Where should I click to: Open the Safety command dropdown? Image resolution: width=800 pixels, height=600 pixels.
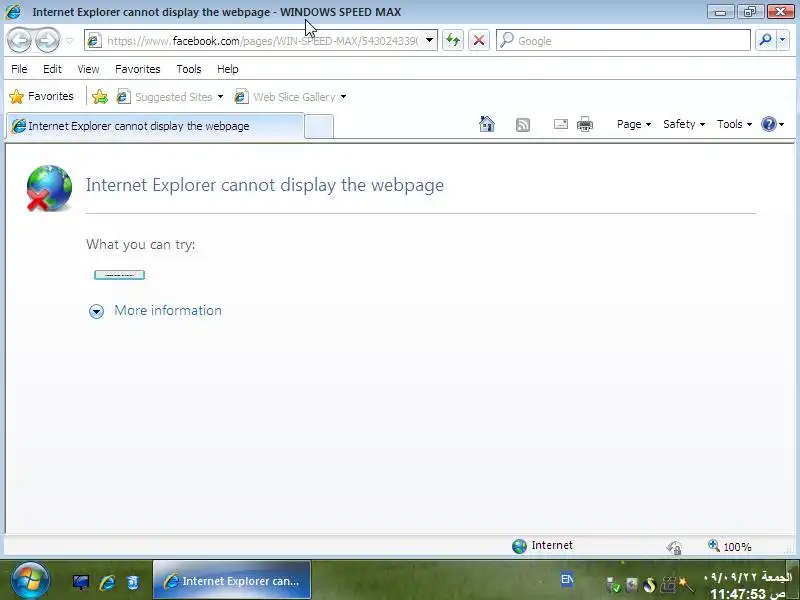[684, 124]
